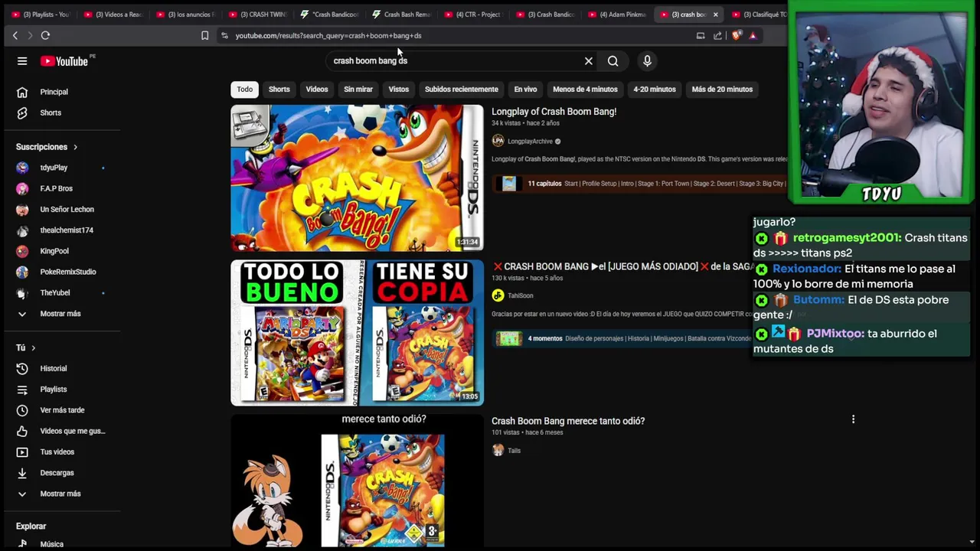Switch to Crash Bash Remake browser tab
Viewport: 980px width, 551px height.
click(402, 15)
